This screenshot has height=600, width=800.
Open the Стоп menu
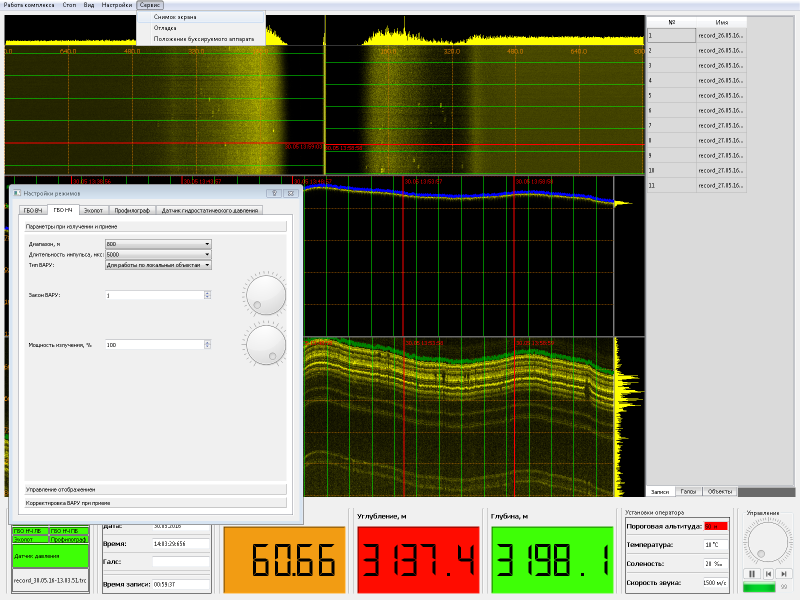tap(69, 5)
